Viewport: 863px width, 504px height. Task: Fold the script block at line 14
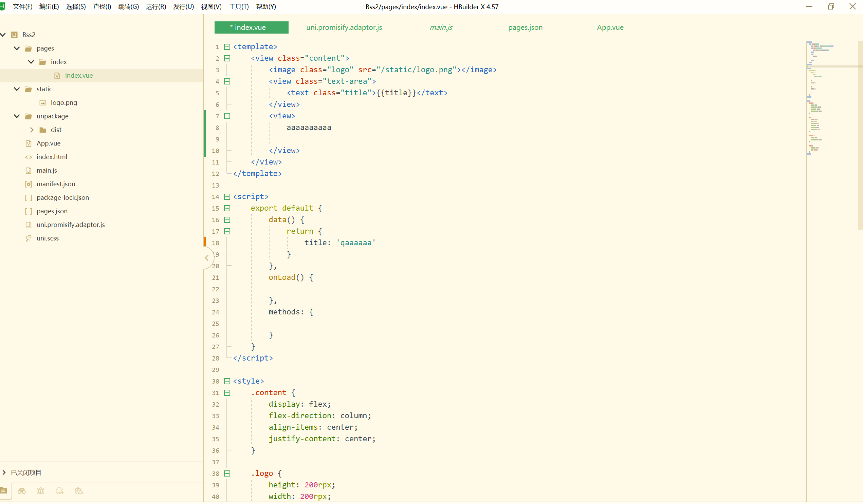coord(227,196)
